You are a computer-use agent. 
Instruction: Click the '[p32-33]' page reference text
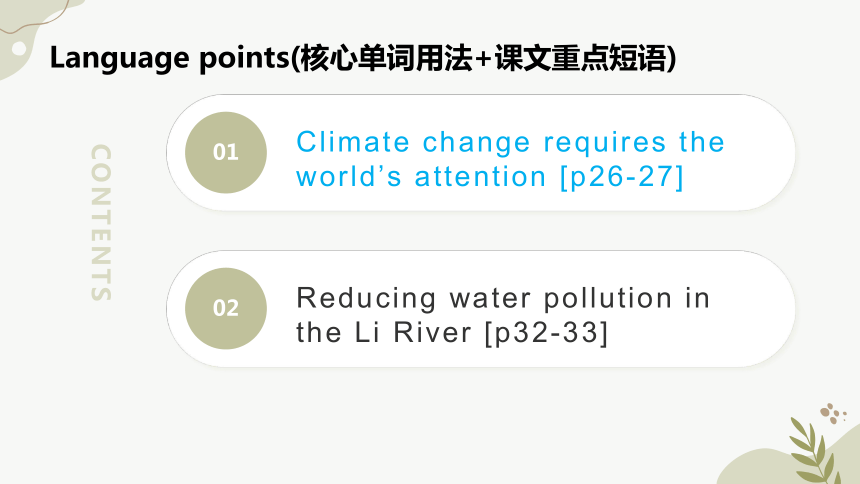(x=547, y=333)
